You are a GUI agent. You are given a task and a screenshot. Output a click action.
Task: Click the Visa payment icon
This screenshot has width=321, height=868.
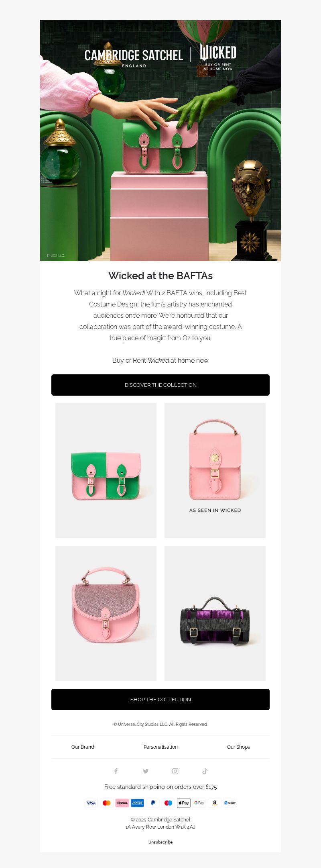coord(91,803)
